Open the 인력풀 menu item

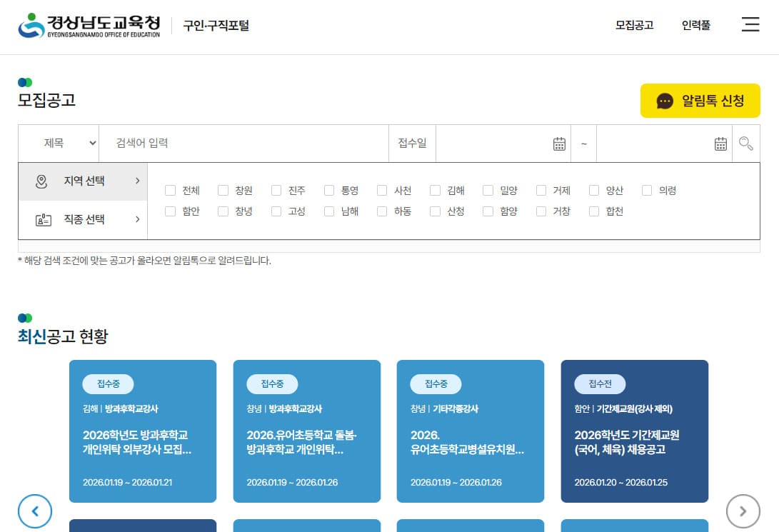(696, 24)
